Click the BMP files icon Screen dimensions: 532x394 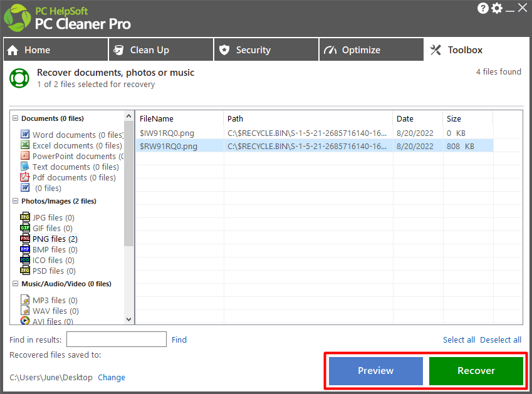25,249
